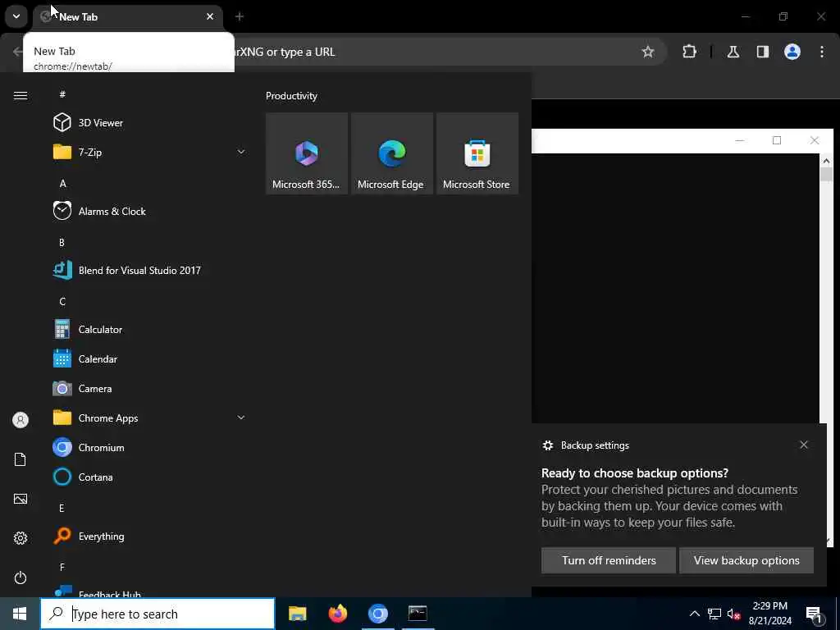Open Firefox from the taskbar
Viewport: 840px width, 630px height.
(337, 614)
